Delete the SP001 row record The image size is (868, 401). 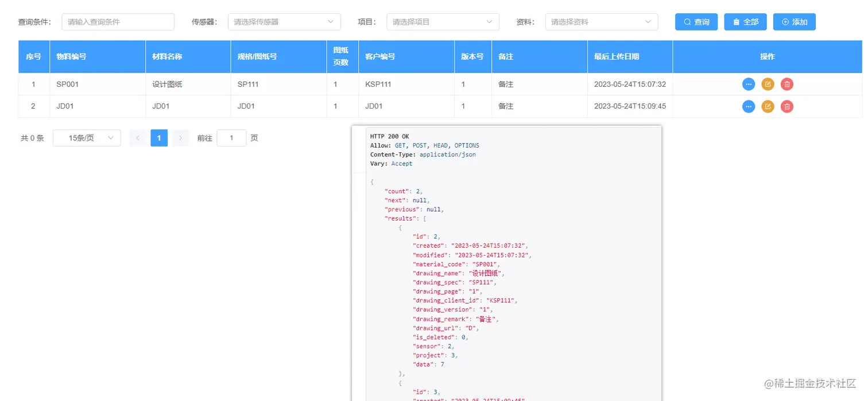click(x=787, y=84)
